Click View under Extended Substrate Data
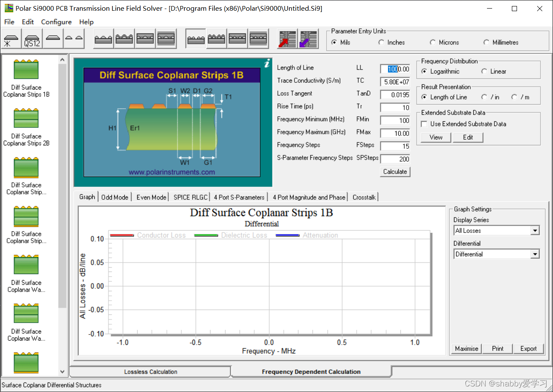The width and height of the screenshot is (553, 392). point(436,137)
